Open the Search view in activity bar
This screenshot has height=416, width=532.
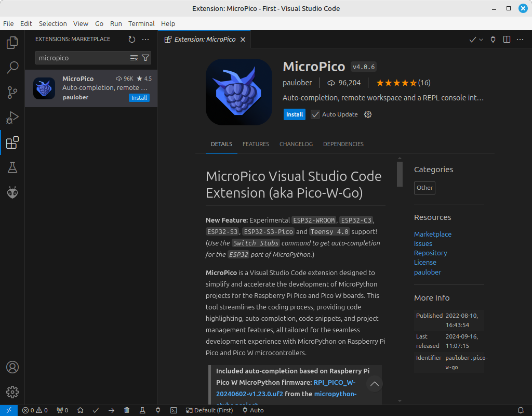coord(12,67)
